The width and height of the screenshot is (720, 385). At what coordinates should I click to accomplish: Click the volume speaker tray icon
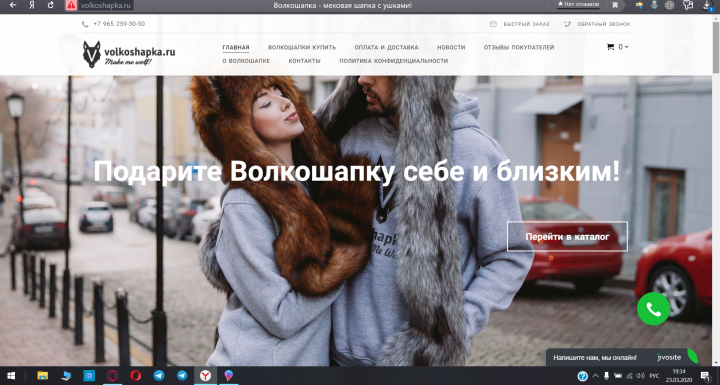pyautogui.click(x=641, y=376)
